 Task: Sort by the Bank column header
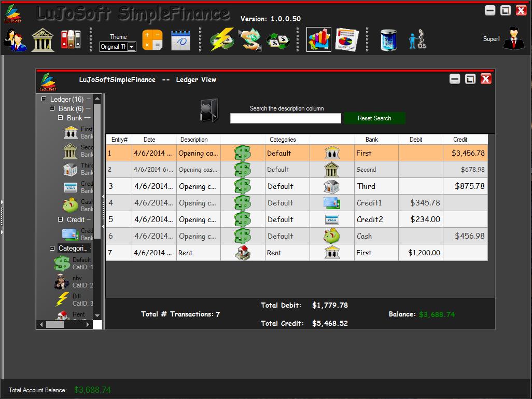[376, 140]
